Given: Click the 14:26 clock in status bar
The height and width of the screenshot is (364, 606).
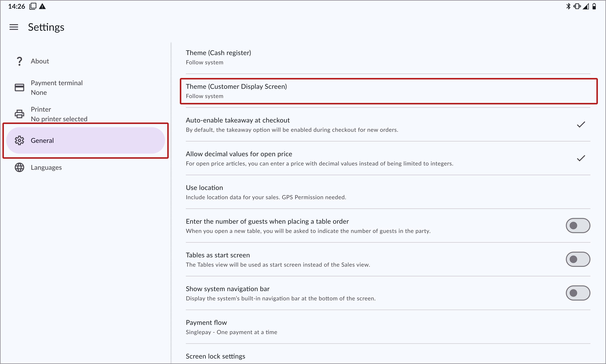Looking at the screenshot, I should tap(17, 6).
